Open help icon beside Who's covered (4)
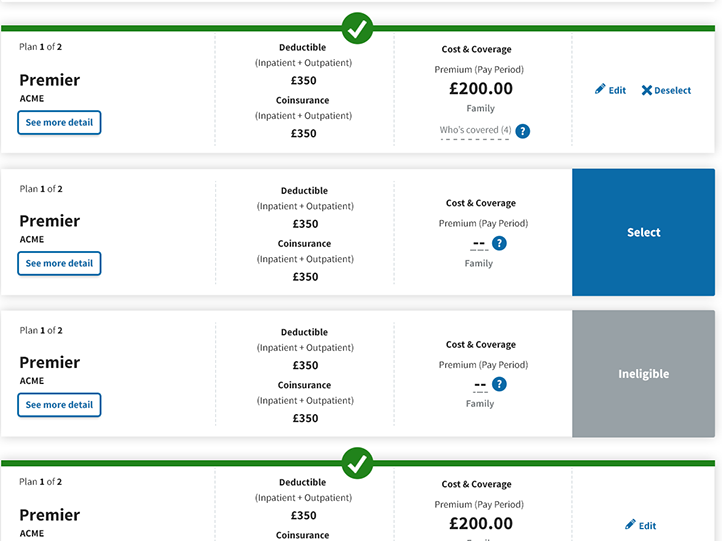 523,131
